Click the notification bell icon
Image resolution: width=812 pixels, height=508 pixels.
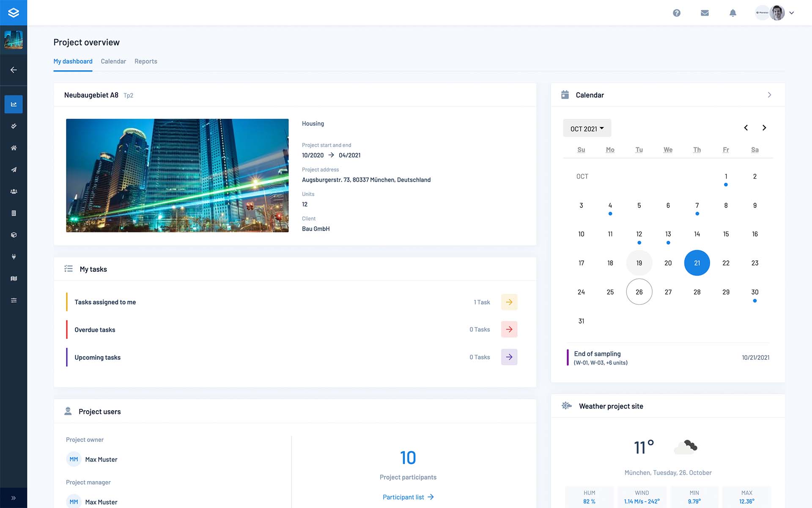733,13
